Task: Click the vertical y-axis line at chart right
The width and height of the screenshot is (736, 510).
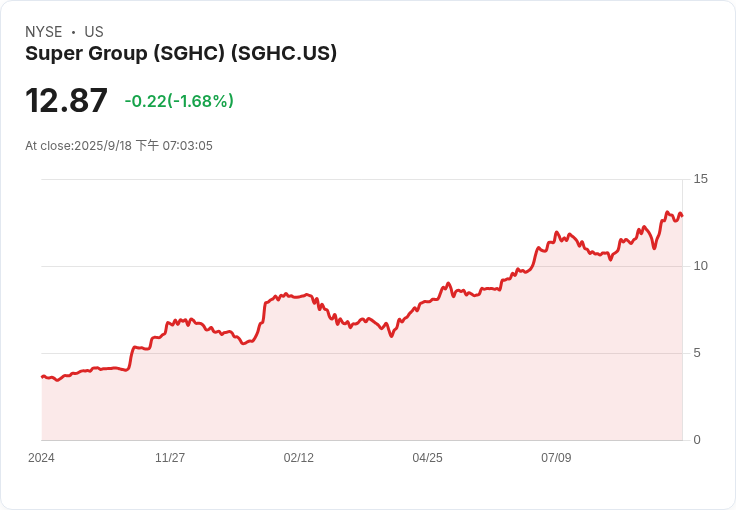Action: click(x=684, y=310)
